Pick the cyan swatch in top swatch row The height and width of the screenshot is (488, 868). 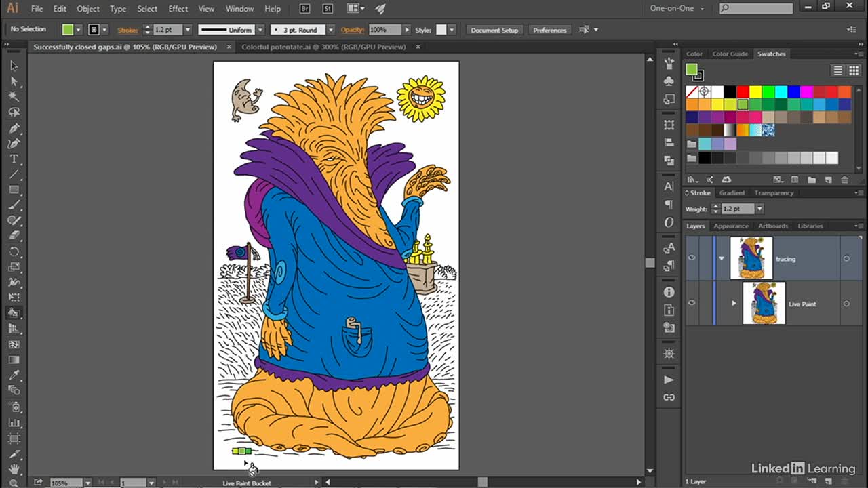(x=781, y=91)
